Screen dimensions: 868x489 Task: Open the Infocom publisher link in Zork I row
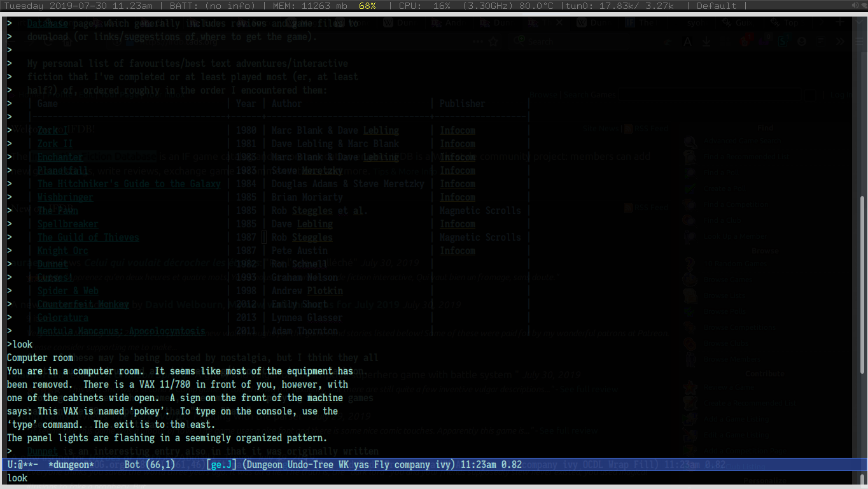458,130
